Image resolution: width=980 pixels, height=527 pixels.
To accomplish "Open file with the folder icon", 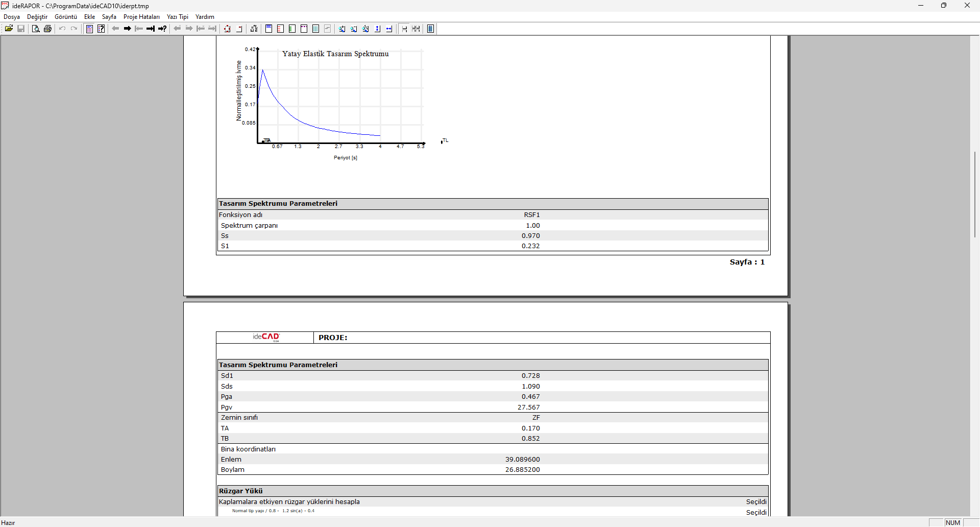I will [9, 29].
